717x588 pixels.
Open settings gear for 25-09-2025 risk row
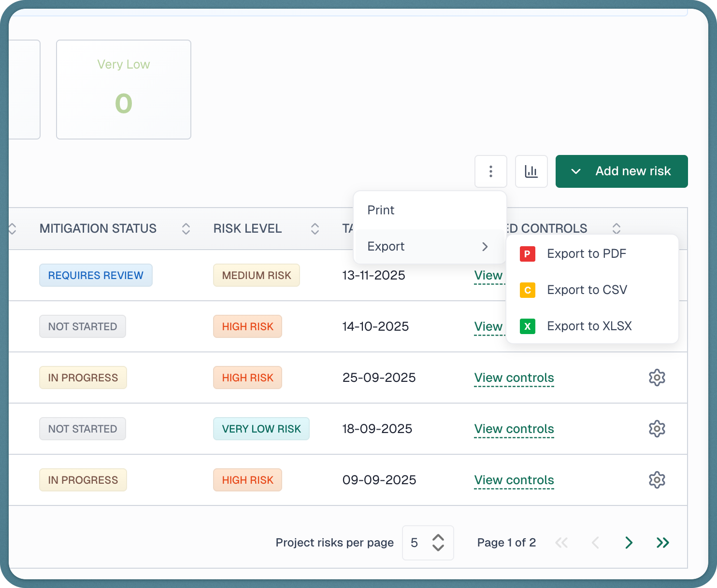coord(657,378)
